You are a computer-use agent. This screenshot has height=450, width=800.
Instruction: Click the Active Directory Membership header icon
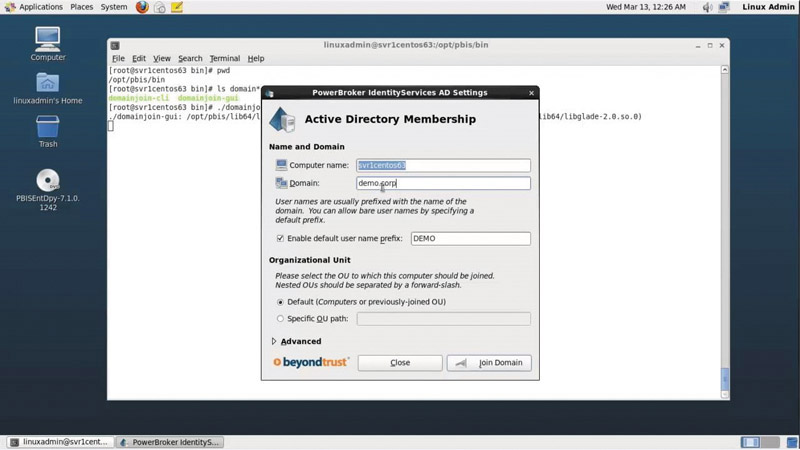pyautogui.click(x=282, y=120)
